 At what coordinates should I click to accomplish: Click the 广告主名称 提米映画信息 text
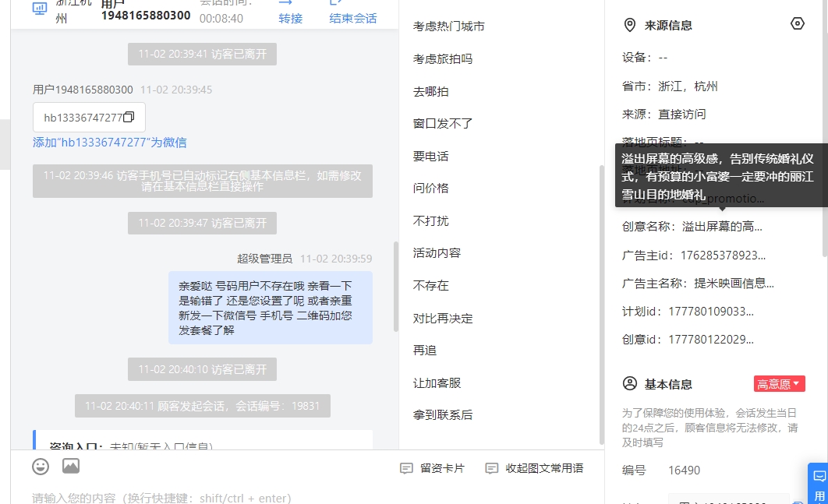point(734,284)
